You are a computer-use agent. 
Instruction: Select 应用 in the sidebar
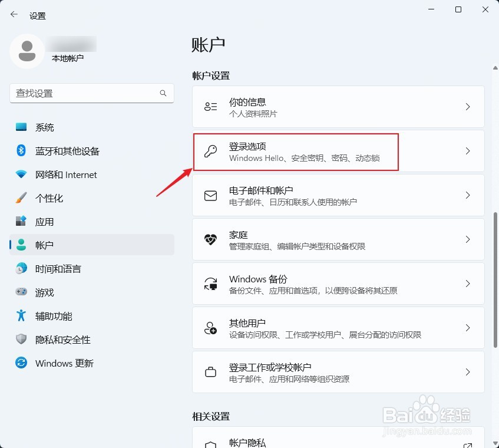click(x=92, y=222)
